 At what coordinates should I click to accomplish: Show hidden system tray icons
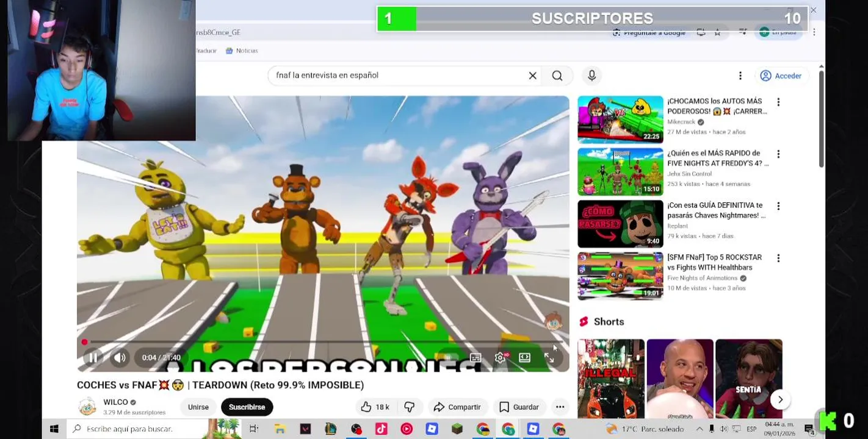coord(700,429)
